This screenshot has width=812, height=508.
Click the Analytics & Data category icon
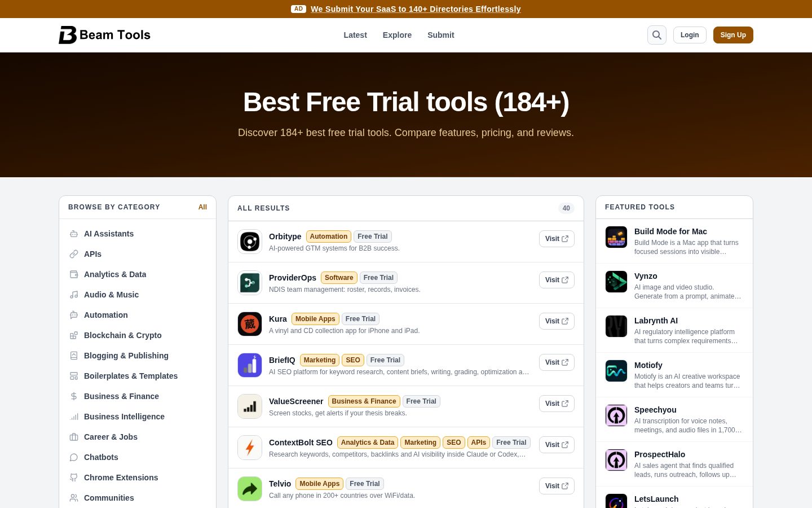74,274
